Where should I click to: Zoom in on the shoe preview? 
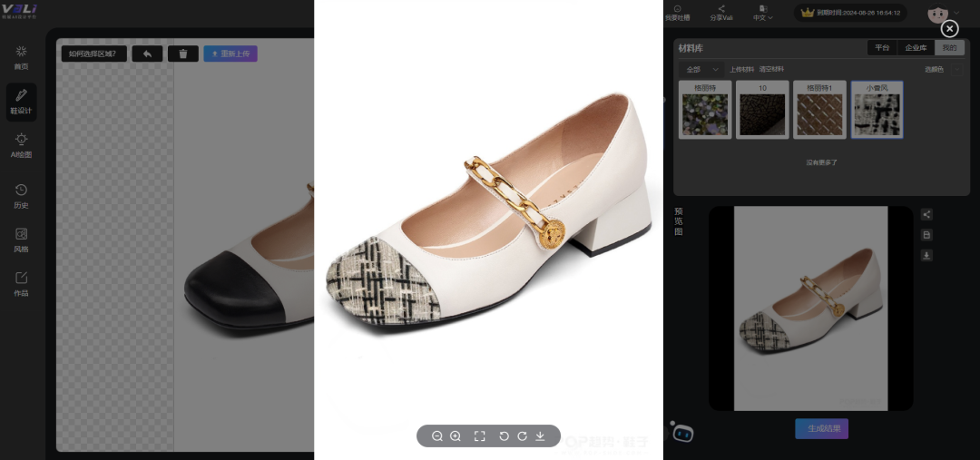point(456,436)
